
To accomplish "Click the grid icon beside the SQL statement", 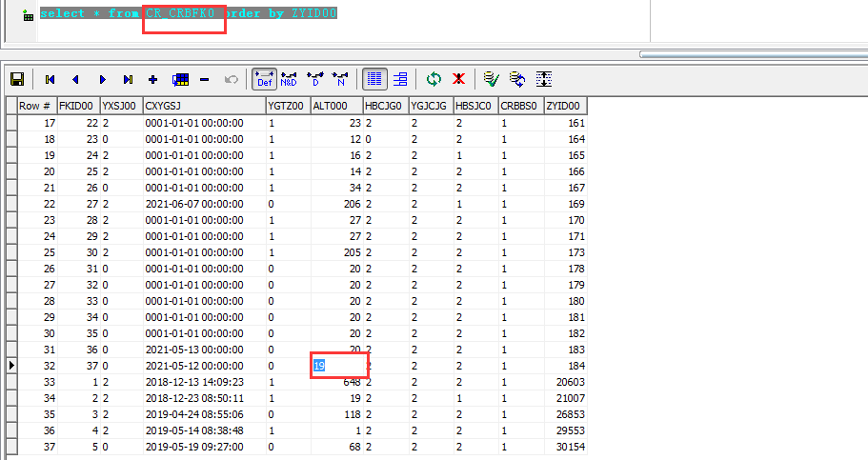I will click(28, 15).
